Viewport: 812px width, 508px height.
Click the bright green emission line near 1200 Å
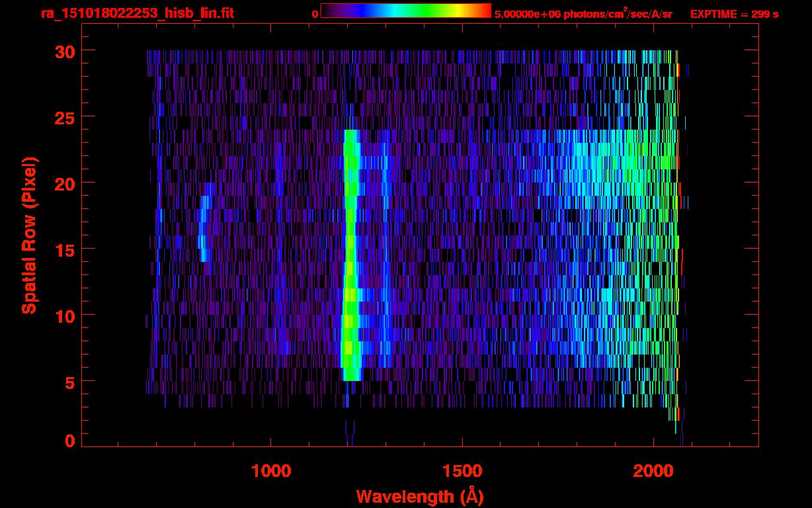(x=350, y=265)
